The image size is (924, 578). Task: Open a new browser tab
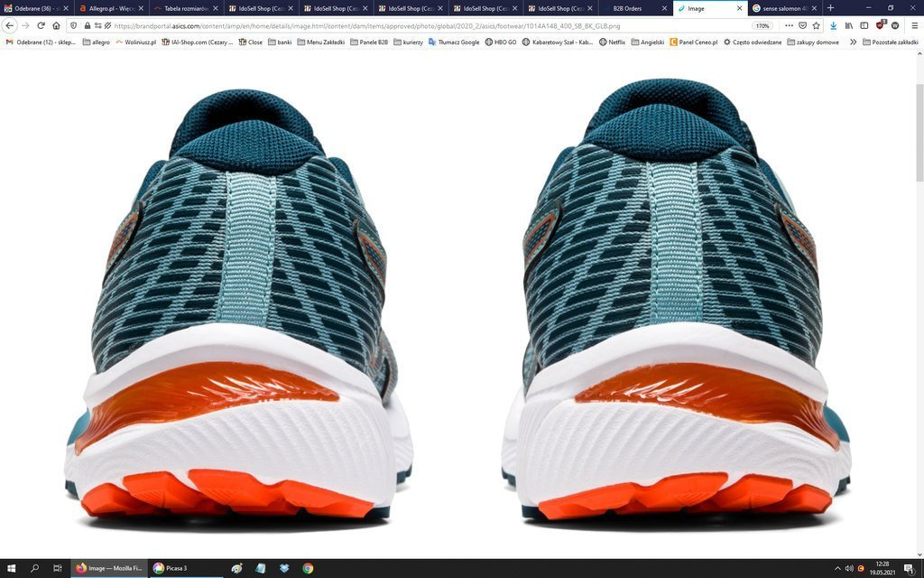(x=830, y=8)
